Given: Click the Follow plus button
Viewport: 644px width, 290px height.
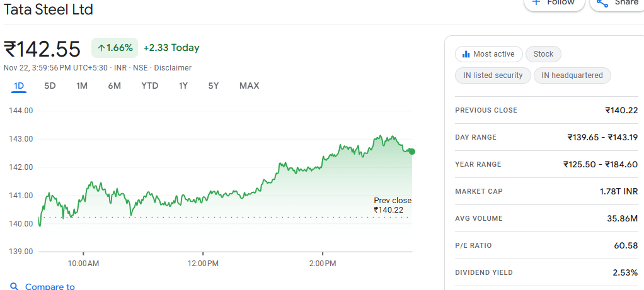Looking at the screenshot, I should 553,3.
